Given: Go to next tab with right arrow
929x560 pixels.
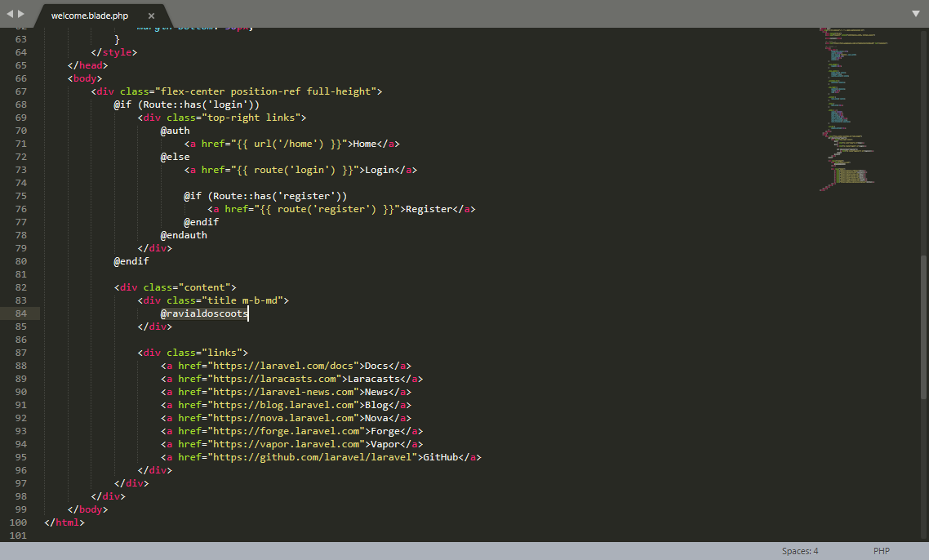Looking at the screenshot, I should (21, 14).
